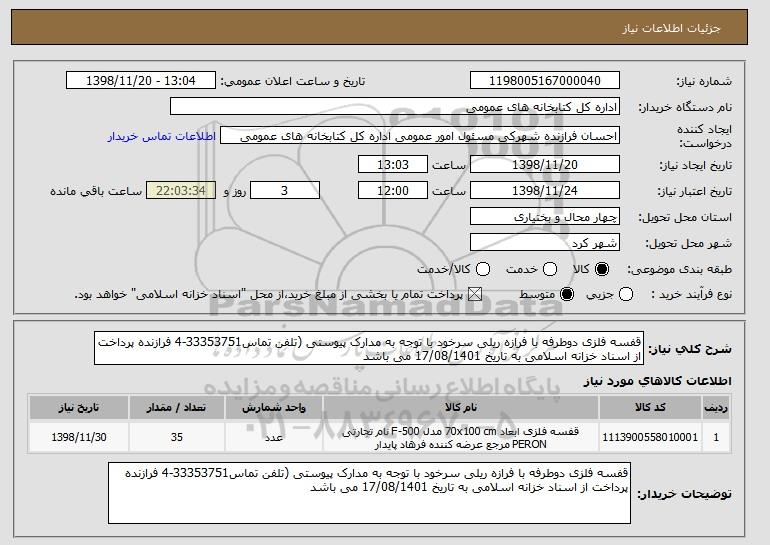This screenshot has width=770, height=545.
Task: Click the تعداد / مقدار column header
Action: point(177,407)
